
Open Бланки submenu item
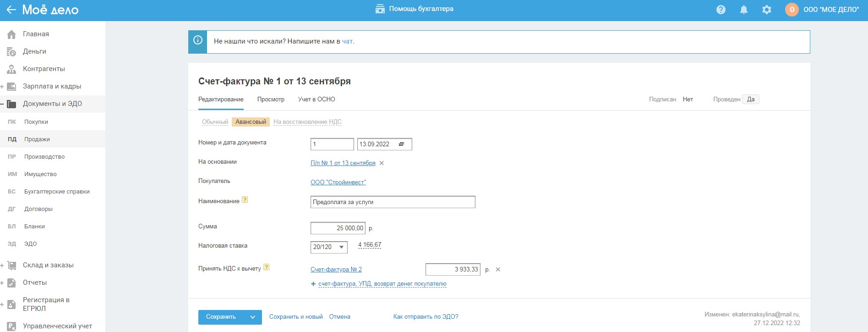[x=34, y=227]
